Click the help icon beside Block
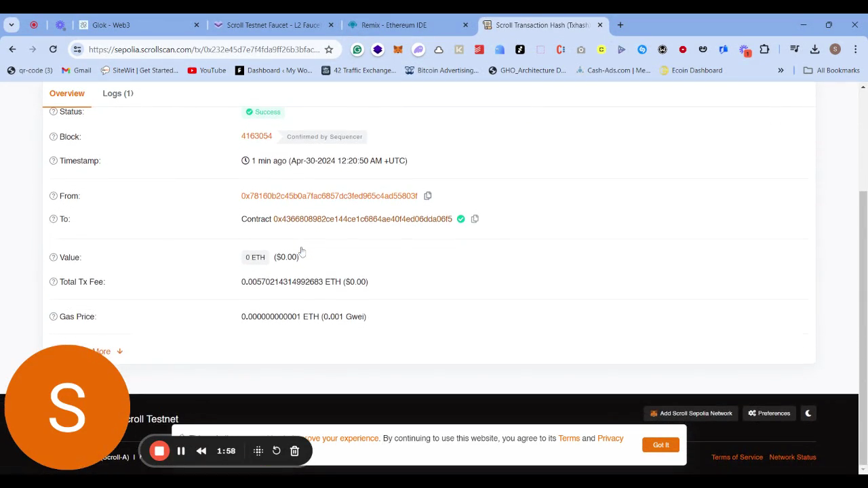 [x=54, y=137]
